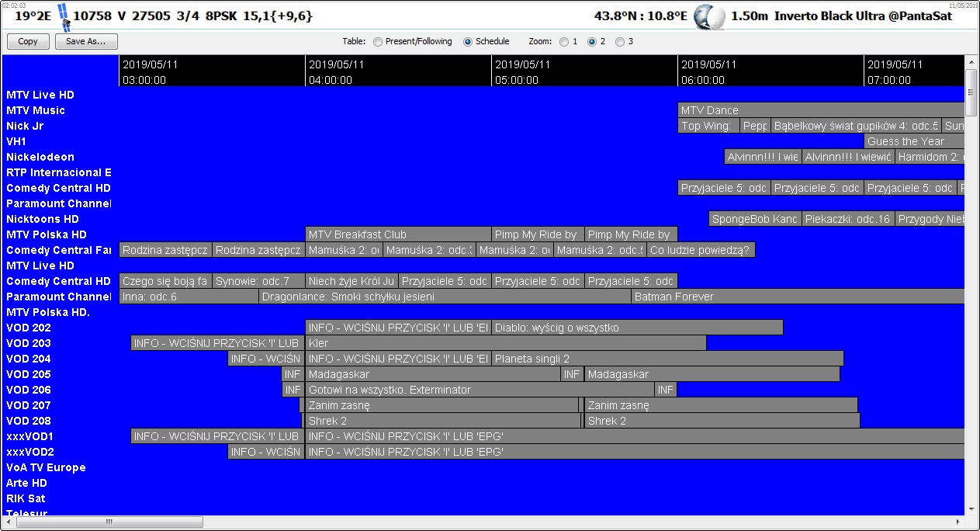This screenshot has height=531, width=980.
Task: Select the xxxVOD1 channel row
Action: 29,436
